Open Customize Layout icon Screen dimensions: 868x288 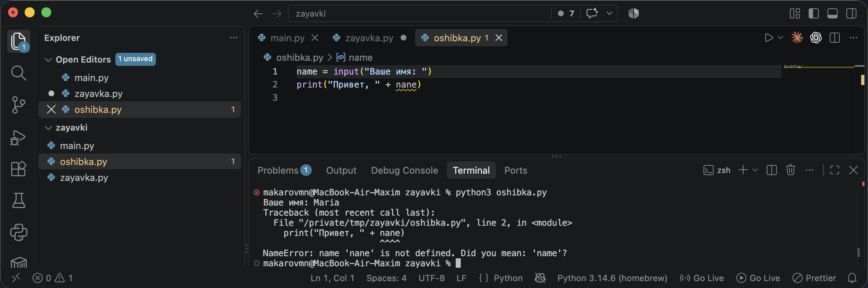point(795,13)
